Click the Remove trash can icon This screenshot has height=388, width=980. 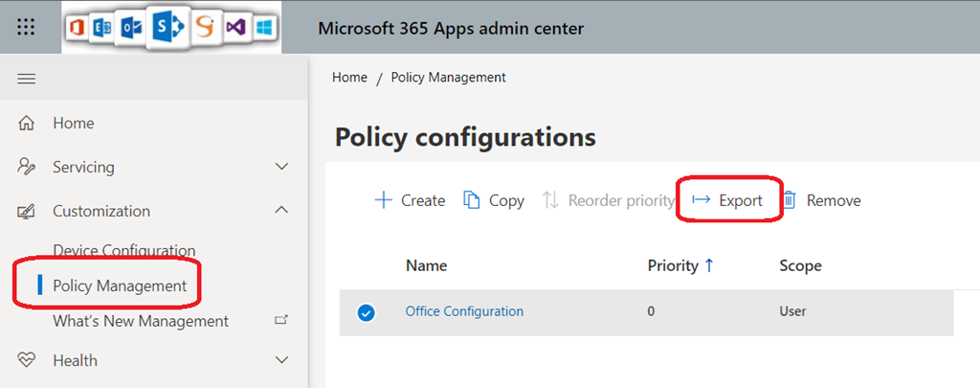pyautogui.click(x=790, y=200)
